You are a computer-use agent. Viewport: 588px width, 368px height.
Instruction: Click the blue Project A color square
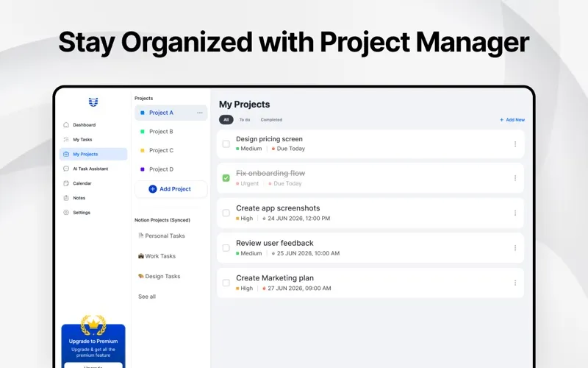tap(143, 113)
